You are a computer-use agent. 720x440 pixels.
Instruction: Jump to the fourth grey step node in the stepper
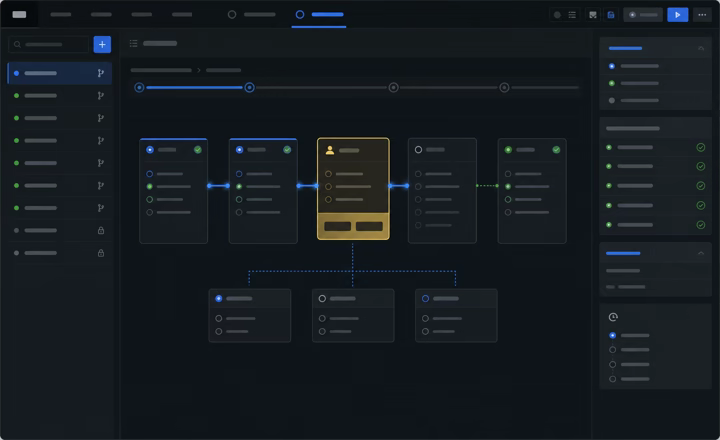[504, 87]
